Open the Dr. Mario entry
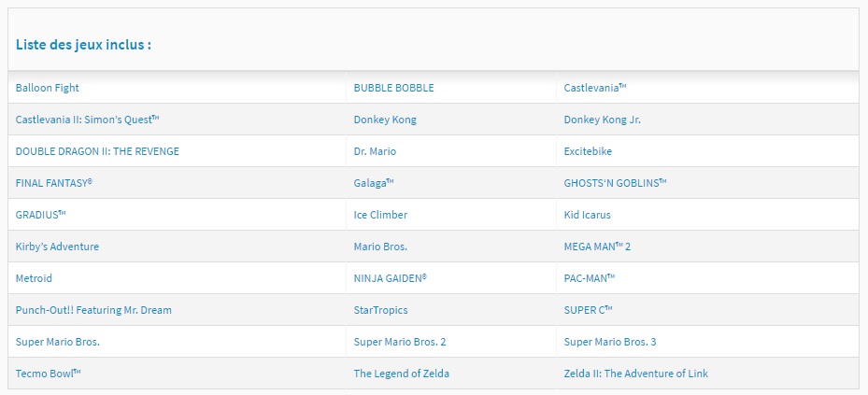This screenshot has height=395, width=868. tap(375, 151)
